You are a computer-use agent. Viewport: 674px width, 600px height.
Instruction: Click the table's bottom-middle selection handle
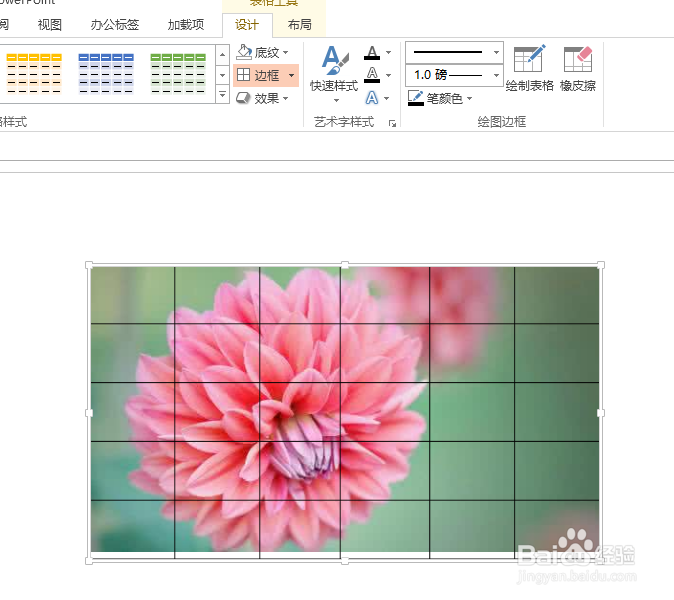pos(345,561)
